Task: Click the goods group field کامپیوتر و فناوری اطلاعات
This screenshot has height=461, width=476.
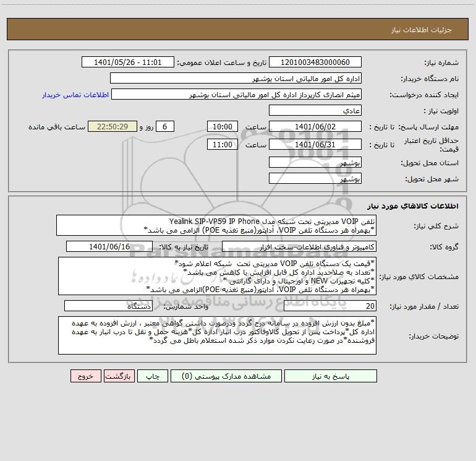Action: [299, 247]
